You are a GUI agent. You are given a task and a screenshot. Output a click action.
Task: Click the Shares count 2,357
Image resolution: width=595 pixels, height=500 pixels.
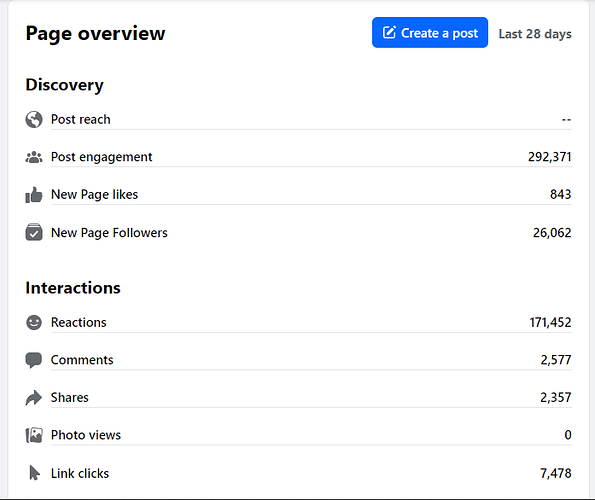coord(556,397)
